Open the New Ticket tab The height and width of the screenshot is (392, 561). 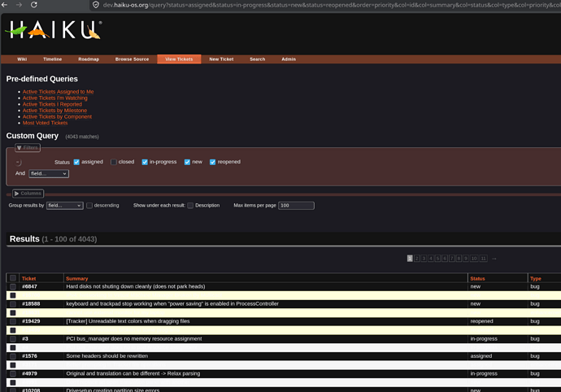pyautogui.click(x=221, y=59)
